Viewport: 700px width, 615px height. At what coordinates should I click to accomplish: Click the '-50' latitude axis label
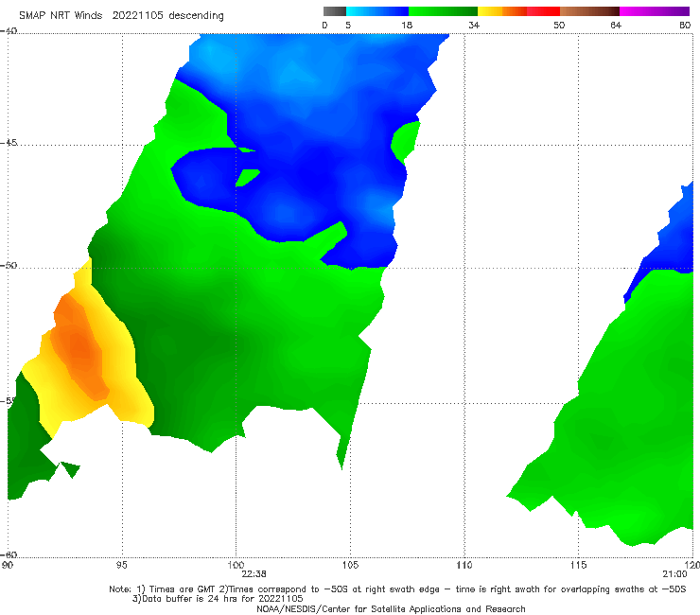click(9, 266)
